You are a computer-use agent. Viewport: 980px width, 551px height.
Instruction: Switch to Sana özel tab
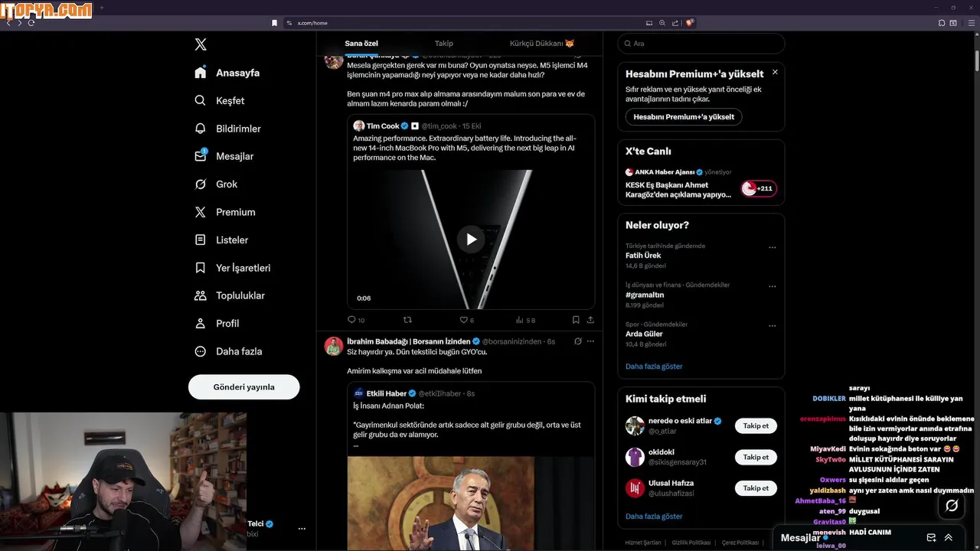(x=361, y=44)
